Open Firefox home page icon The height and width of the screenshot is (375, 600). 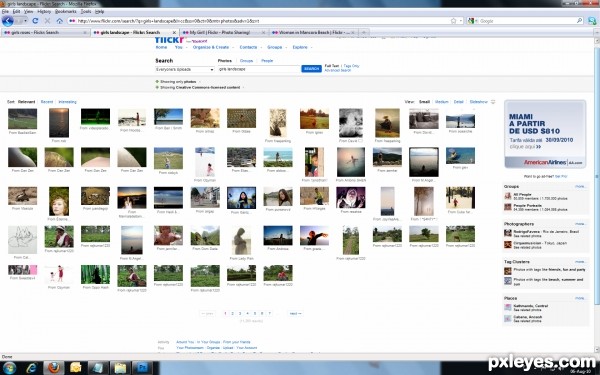click(x=59, y=21)
